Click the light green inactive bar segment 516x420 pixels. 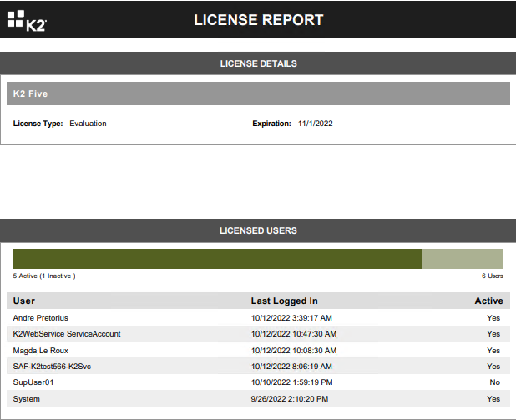tap(463, 259)
